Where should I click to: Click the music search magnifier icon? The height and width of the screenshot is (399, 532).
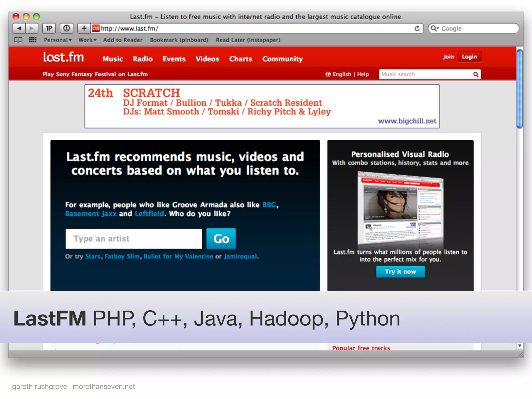point(476,75)
